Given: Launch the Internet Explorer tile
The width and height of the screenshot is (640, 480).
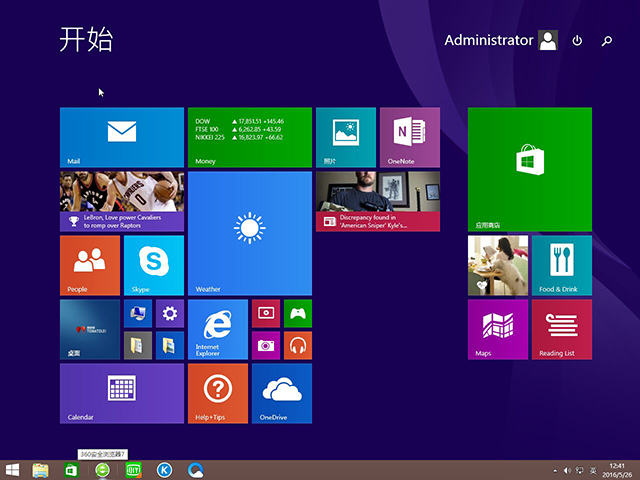Looking at the screenshot, I should click(218, 329).
